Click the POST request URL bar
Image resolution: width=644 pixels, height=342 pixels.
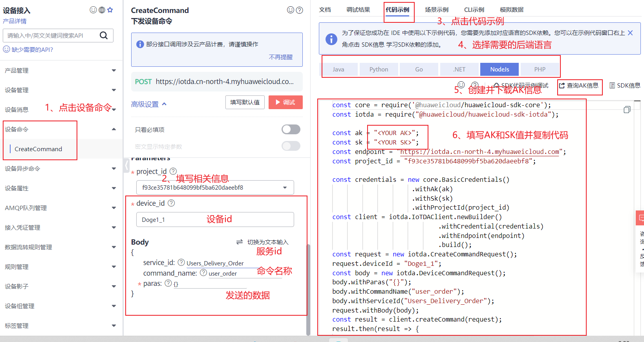point(217,82)
